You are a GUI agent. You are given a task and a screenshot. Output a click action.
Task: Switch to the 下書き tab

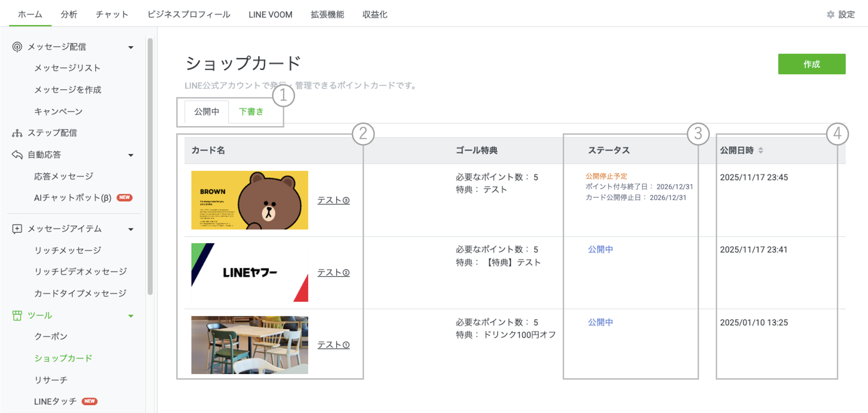click(251, 112)
